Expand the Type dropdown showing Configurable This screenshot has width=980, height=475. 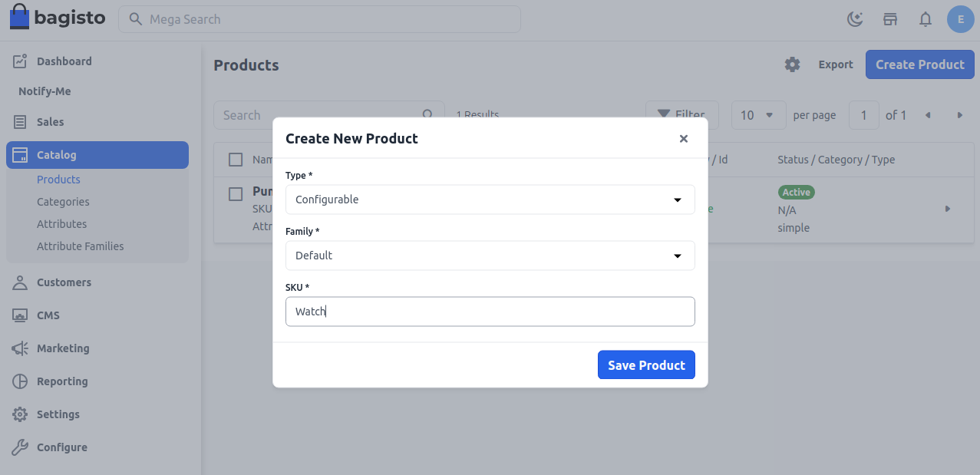pos(490,200)
